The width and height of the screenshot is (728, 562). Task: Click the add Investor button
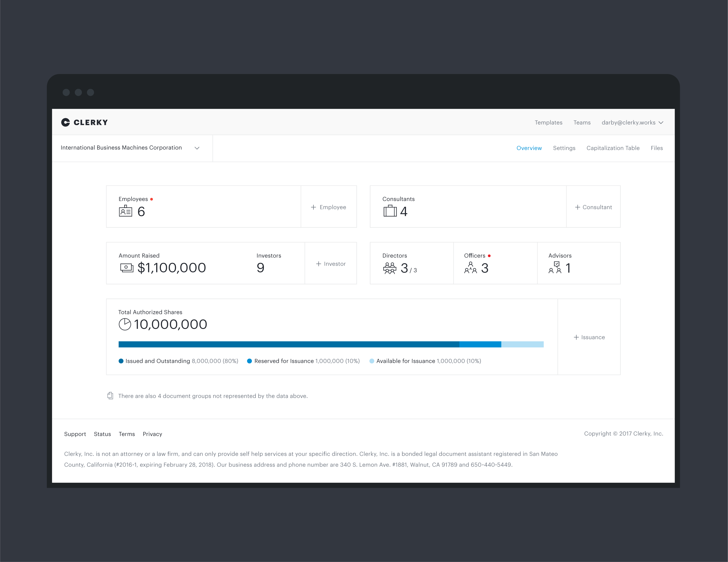click(331, 264)
